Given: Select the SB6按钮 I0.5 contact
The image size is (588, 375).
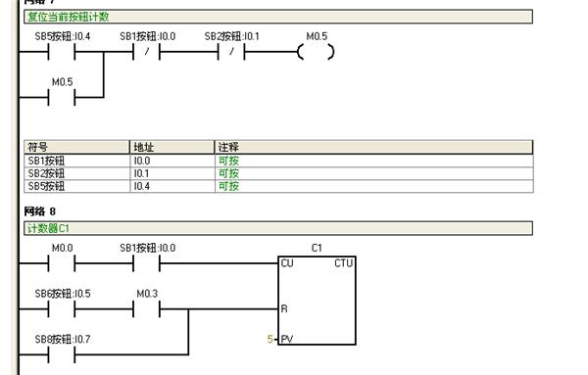Looking at the screenshot, I should coord(62,309).
